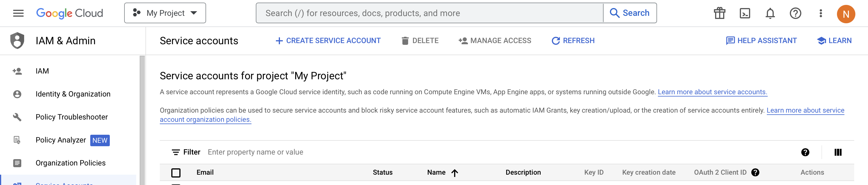Click the filter table help icon
Image resolution: width=868 pixels, height=185 pixels.
(x=805, y=152)
